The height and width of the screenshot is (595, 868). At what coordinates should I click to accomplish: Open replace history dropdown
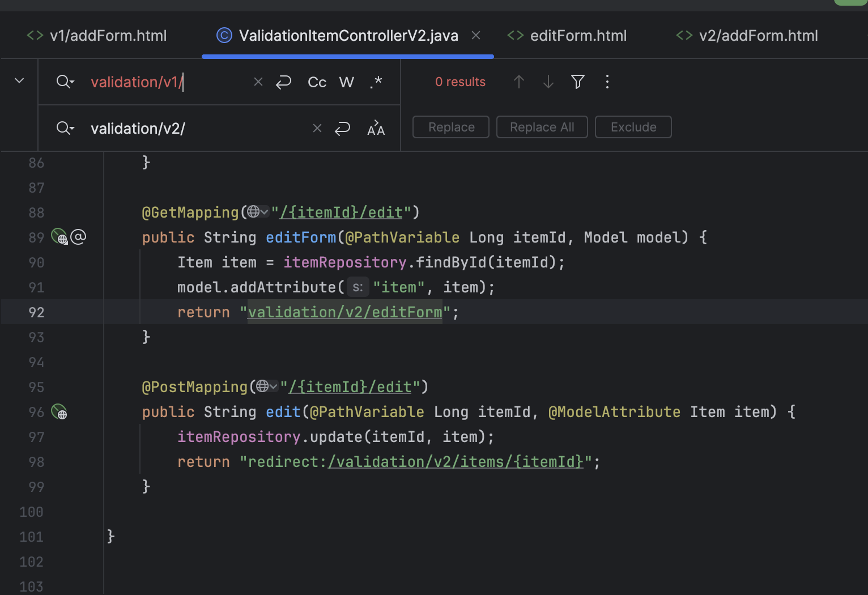click(x=66, y=129)
